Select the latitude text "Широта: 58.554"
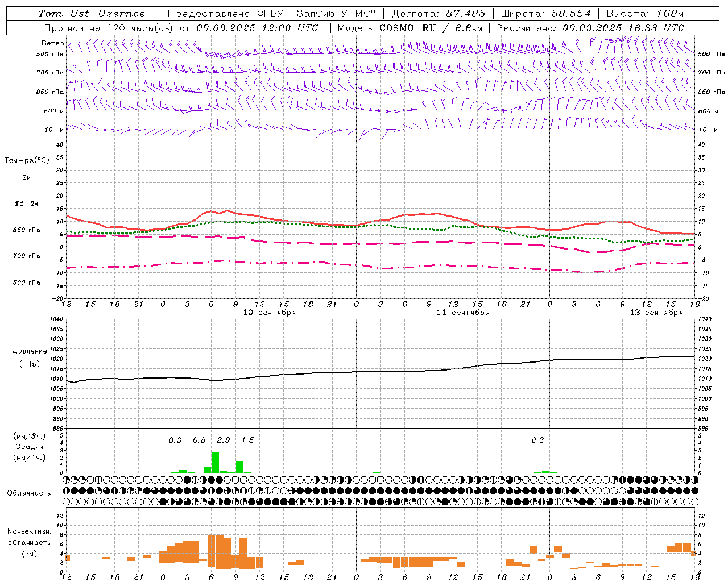 click(x=545, y=14)
